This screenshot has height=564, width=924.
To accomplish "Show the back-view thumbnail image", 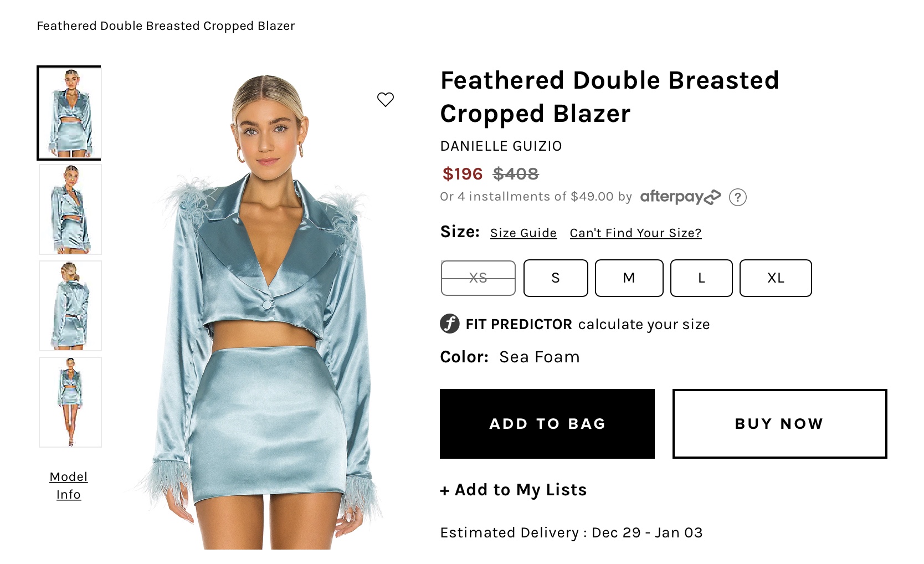I will (70, 306).
